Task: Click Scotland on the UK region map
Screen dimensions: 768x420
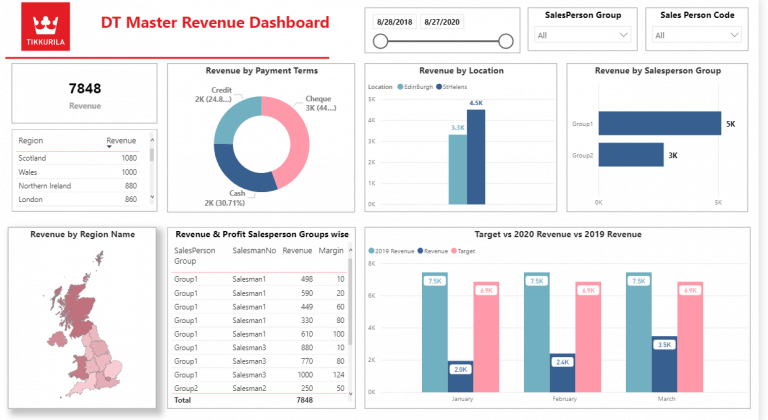Action: pos(62,290)
